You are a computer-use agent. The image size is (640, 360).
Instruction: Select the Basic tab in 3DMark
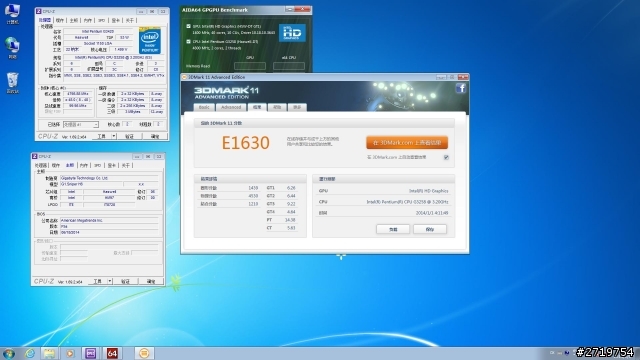coord(204,107)
